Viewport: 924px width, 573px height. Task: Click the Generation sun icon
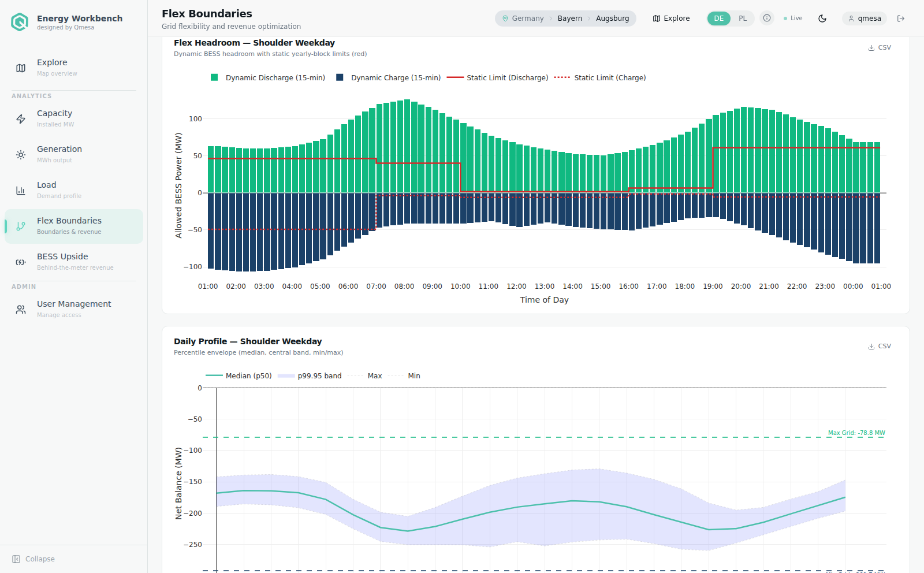pyautogui.click(x=21, y=155)
